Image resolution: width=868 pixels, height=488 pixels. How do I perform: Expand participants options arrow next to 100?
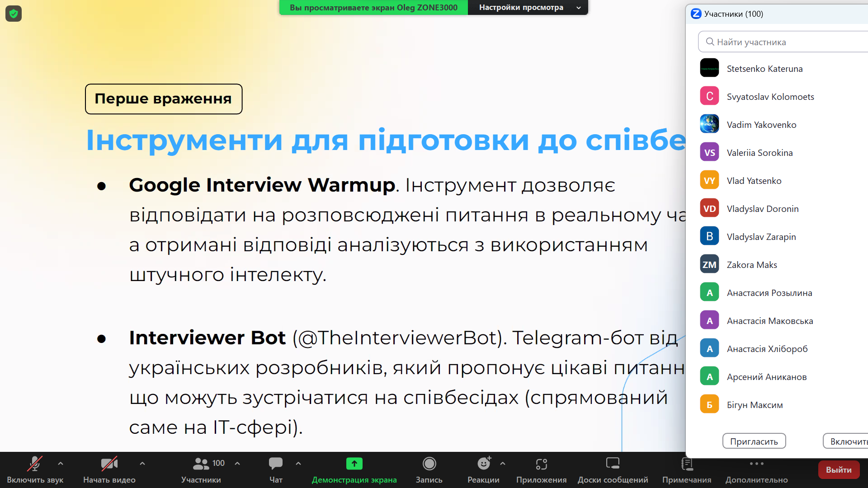pyautogui.click(x=237, y=464)
